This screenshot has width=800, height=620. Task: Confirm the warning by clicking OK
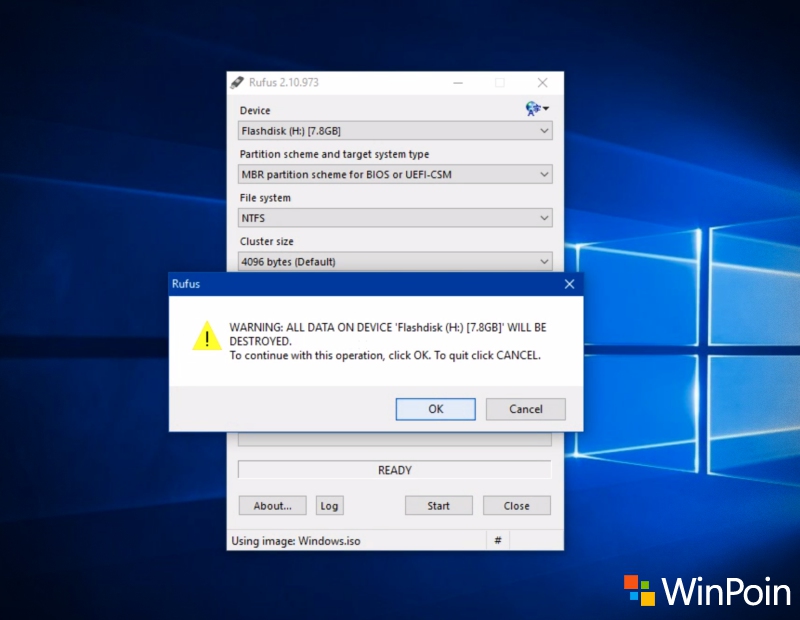pos(435,409)
